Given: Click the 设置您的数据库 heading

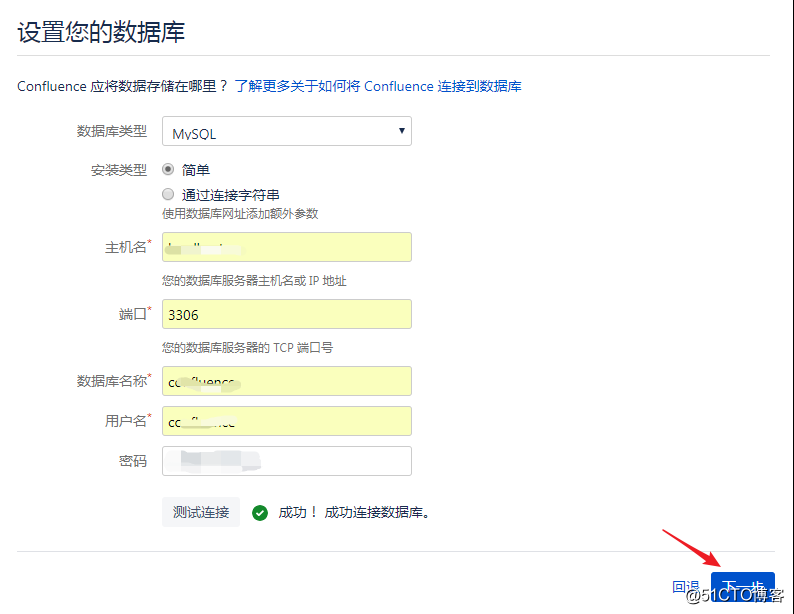Looking at the screenshot, I should [101, 32].
